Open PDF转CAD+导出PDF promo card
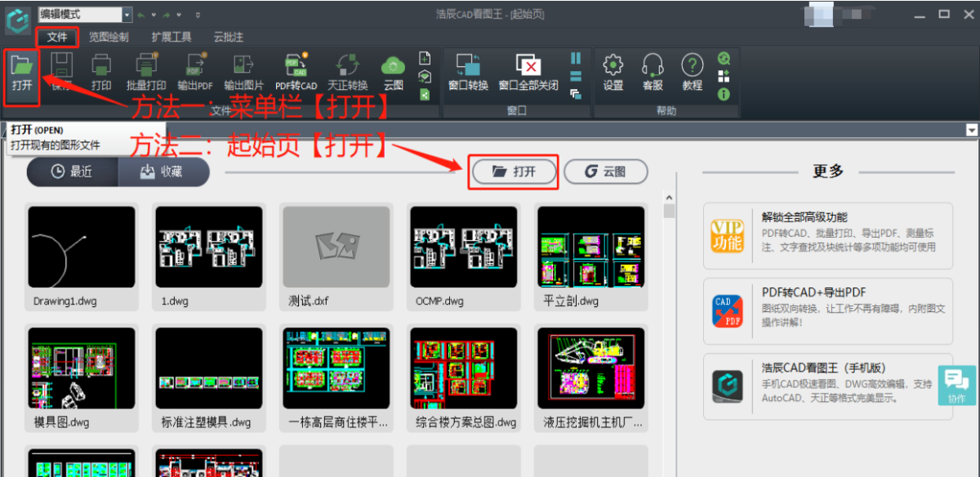980x477 pixels. [828, 311]
